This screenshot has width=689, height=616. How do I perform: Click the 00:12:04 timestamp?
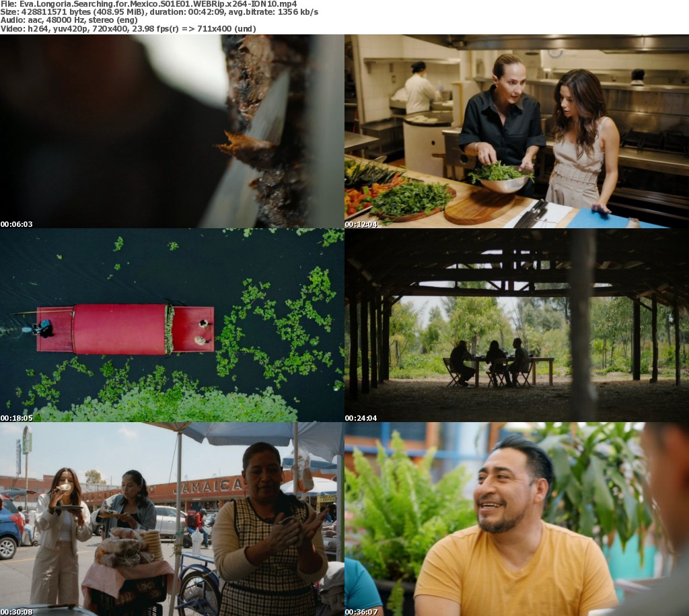[361, 224]
